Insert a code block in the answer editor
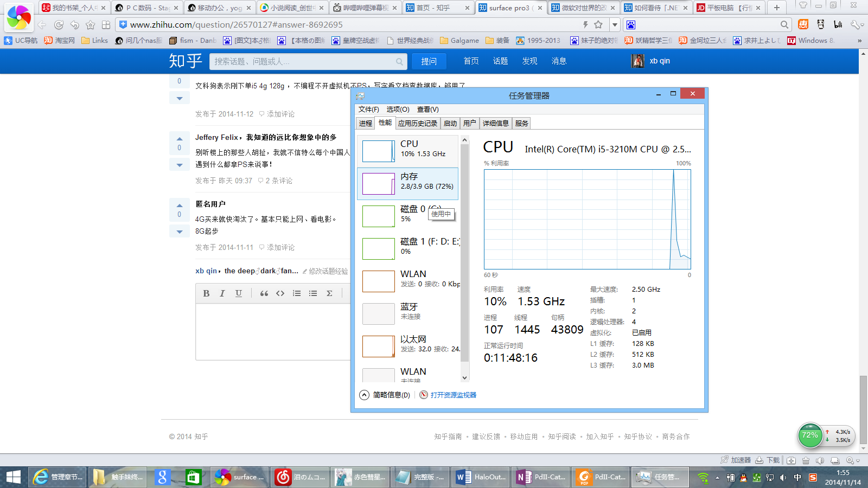Viewport: 868px width, 488px height. pos(280,293)
